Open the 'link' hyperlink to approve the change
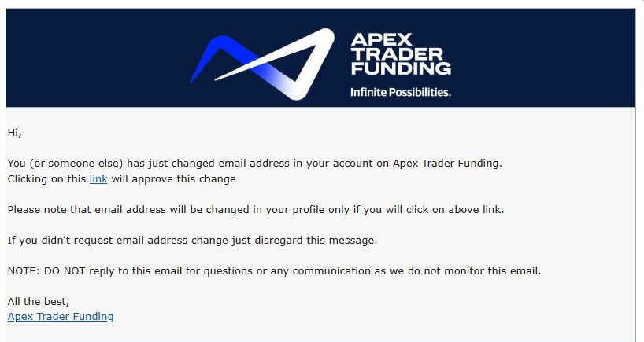Image resolution: width=644 pixels, height=342 pixels. click(x=98, y=179)
